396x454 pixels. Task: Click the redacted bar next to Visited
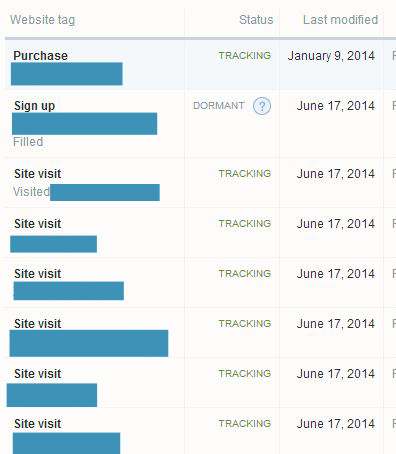click(105, 192)
